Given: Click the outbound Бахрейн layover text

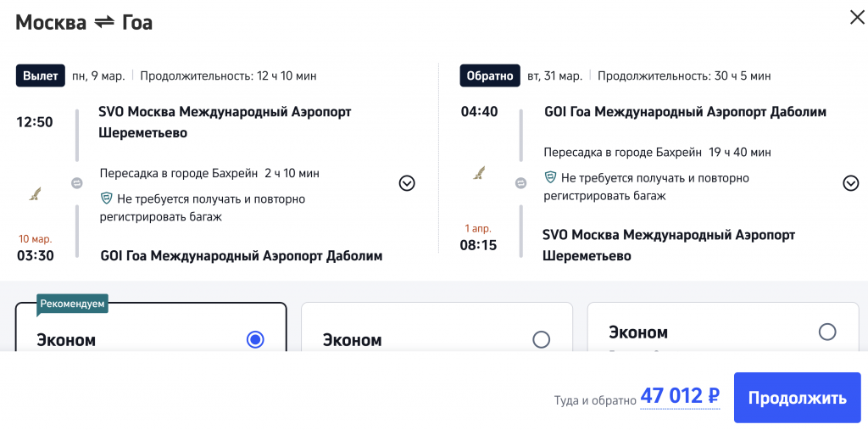Looking at the screenshot, I should point(209,174).
